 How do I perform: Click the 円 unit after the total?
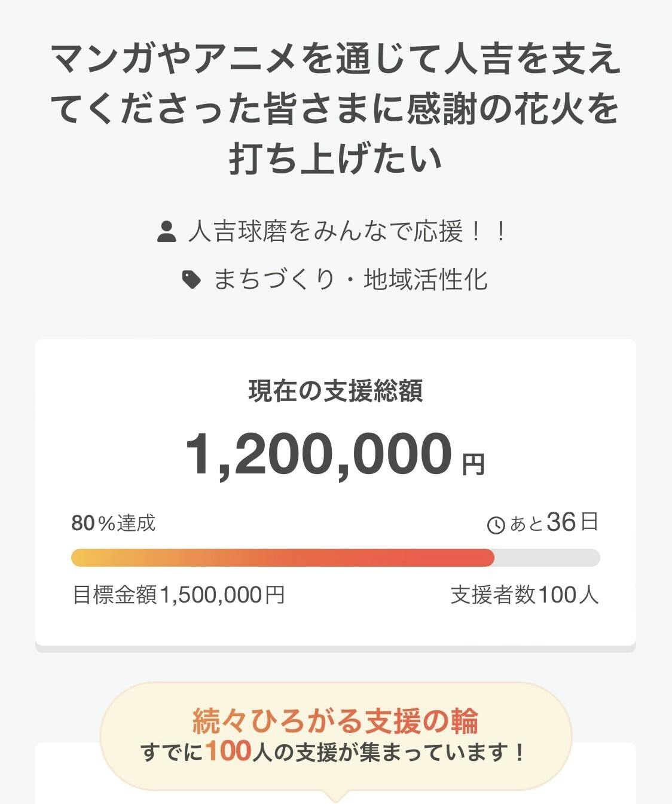[x=473, y=464]
